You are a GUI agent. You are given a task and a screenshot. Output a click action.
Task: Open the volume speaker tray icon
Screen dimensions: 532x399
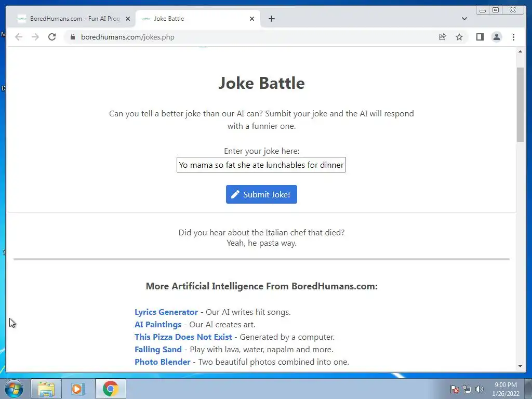point(480,389)
